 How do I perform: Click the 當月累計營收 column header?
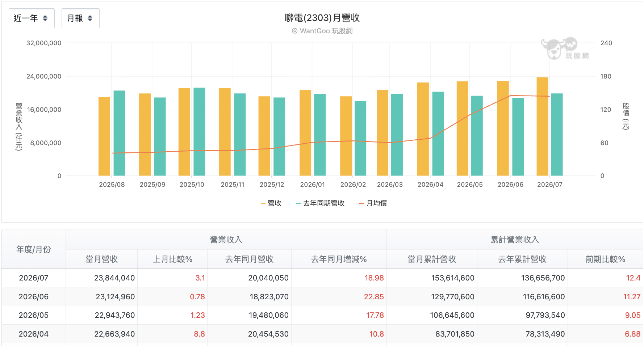point(432,259)
